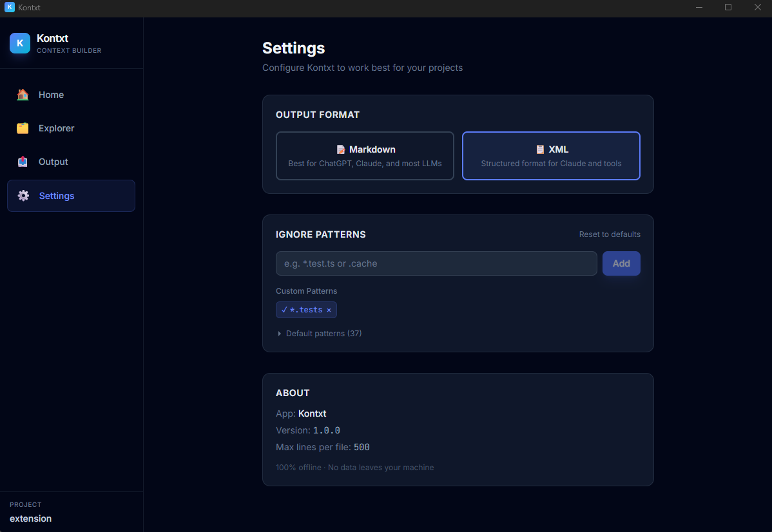Viewport: 772px width, 532px height.
Task: Click Reset to defaults link
Action: point(610,234)
